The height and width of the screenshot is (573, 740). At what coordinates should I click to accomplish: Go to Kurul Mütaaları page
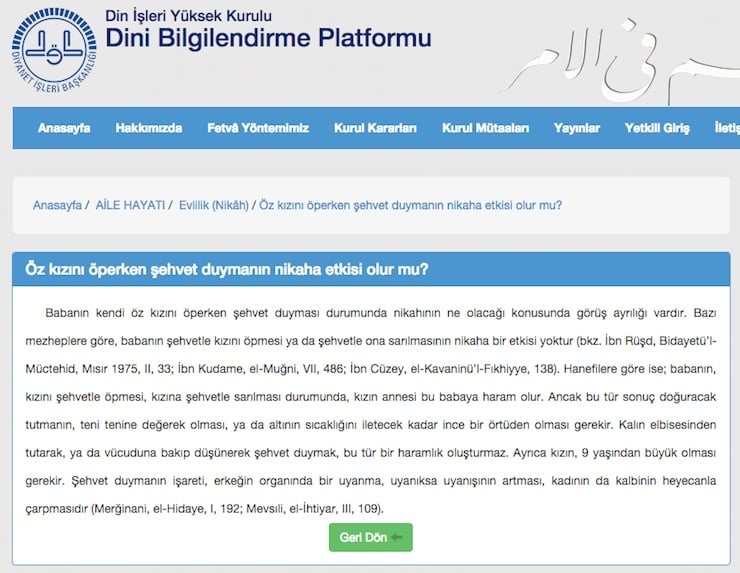tap(485, 128)
